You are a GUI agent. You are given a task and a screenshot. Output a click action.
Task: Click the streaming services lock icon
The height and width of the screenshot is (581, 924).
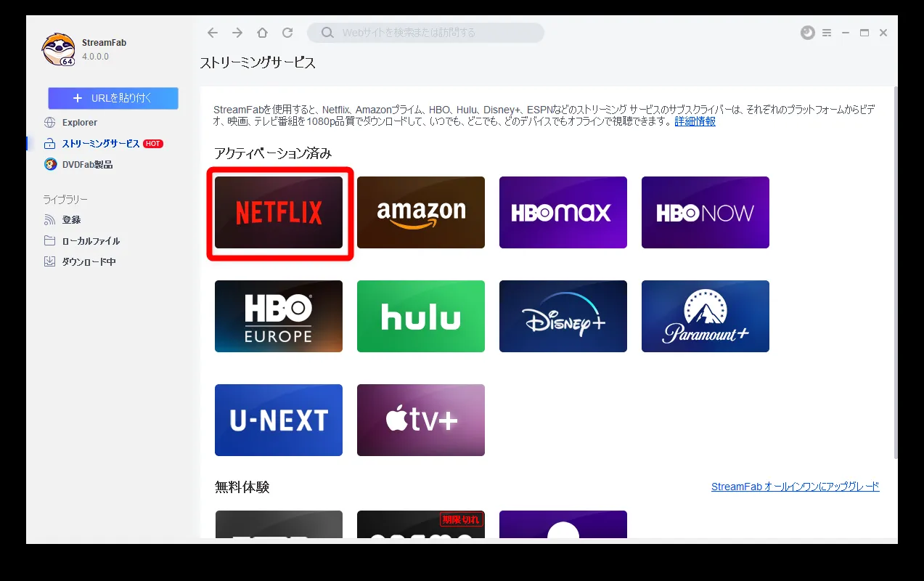coord(49,144)
